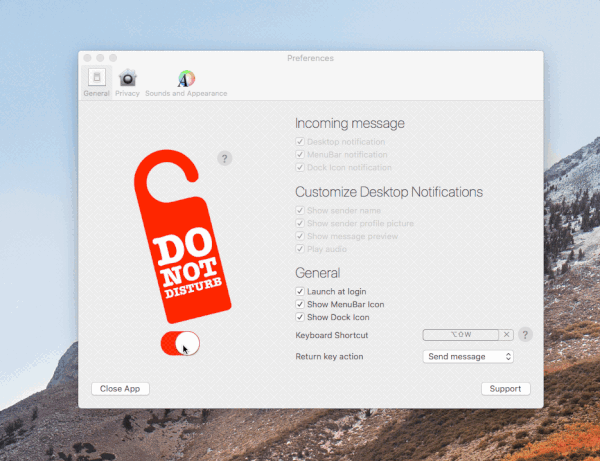Click the keyboard shortcut recorder field
Image resolution: width=600 pixels, height=461 pixels.
(461, 335)
